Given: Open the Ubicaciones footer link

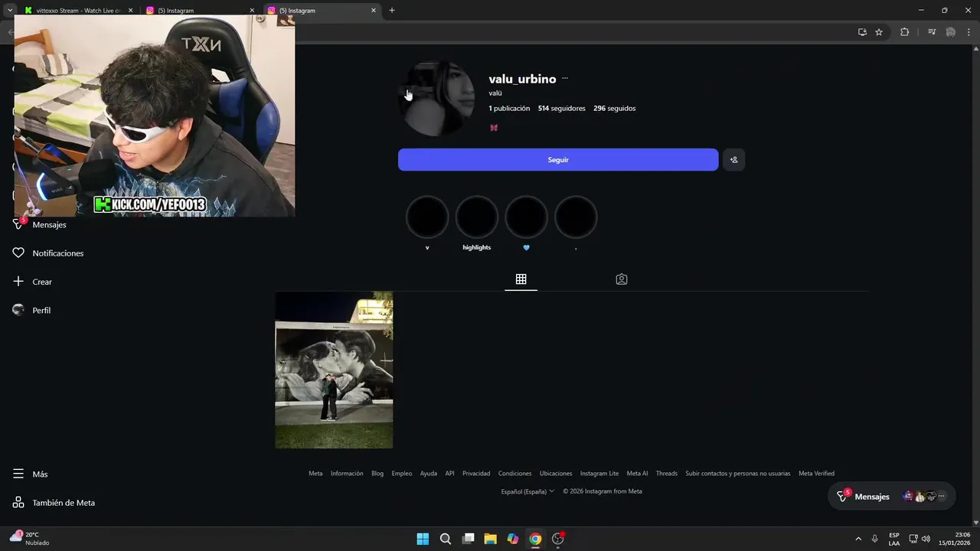Looking at the screenshot, I should click(x=556, y=474).
